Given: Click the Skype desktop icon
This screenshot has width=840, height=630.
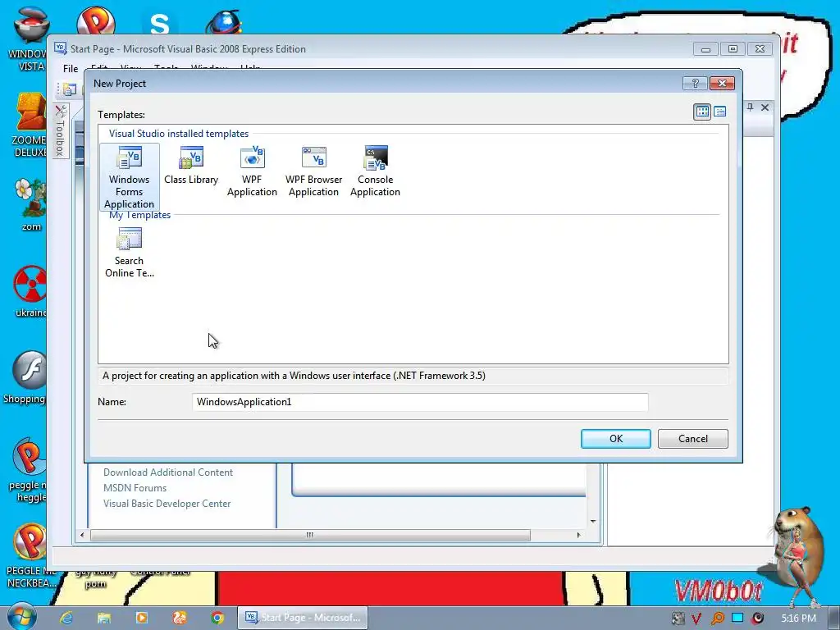Looking at the screenshot, I should click(160, 22).
